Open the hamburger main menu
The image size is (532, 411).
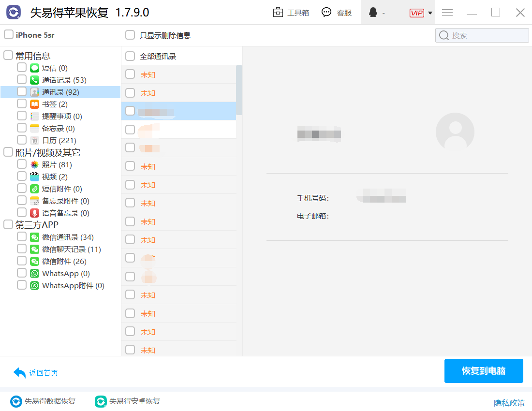tap(447, 13)
